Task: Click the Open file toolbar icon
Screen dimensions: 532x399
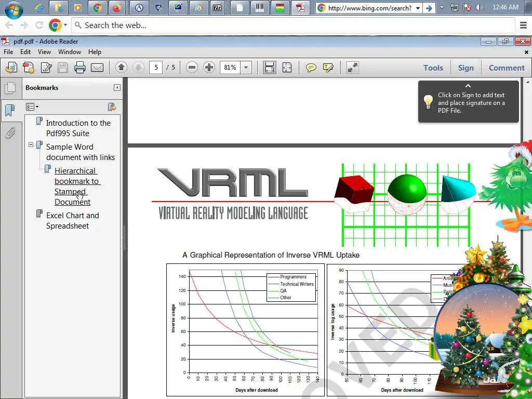Action: [x=11, y=68]
